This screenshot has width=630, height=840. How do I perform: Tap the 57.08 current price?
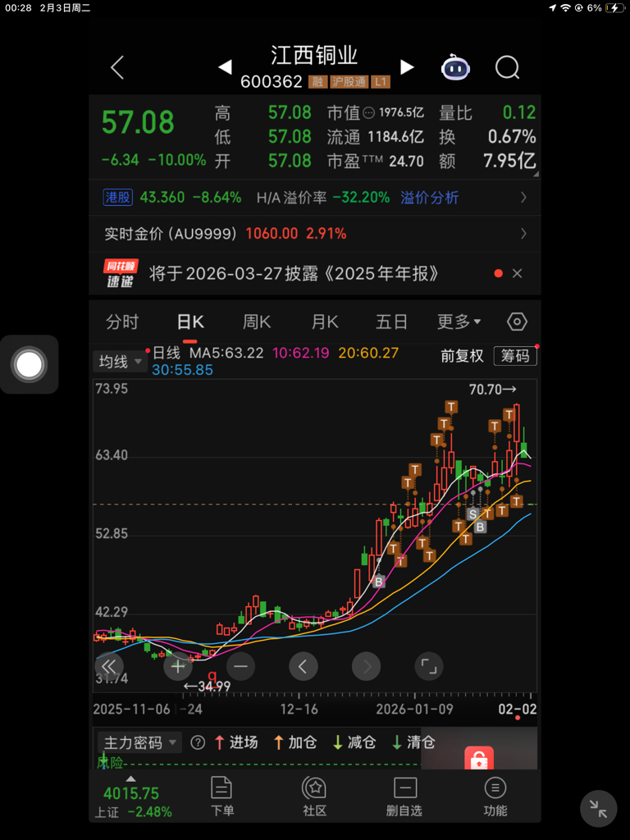(138, 122)
